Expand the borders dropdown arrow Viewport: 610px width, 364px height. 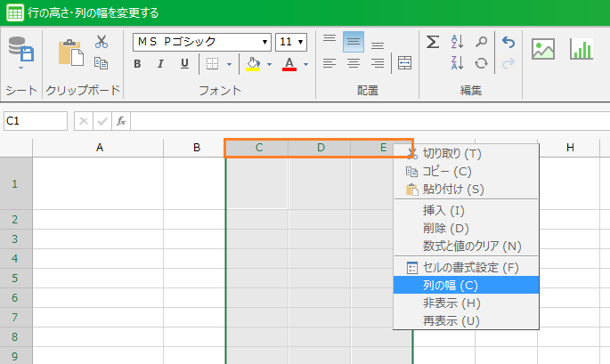pos(229,64)
